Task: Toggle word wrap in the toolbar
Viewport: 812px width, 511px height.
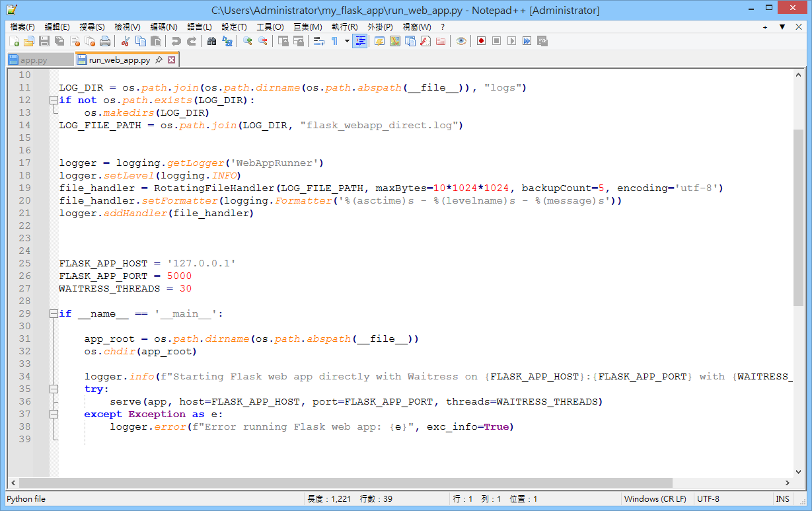Action: click(x=318, y=41)
